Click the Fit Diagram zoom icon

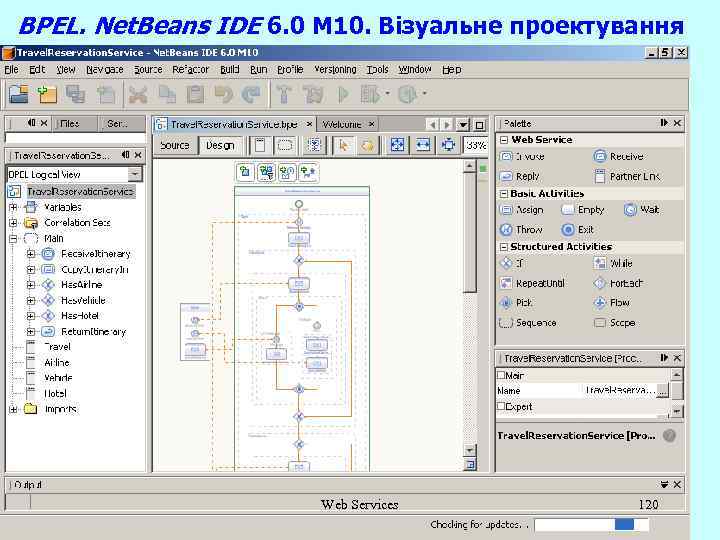point(397,146)
